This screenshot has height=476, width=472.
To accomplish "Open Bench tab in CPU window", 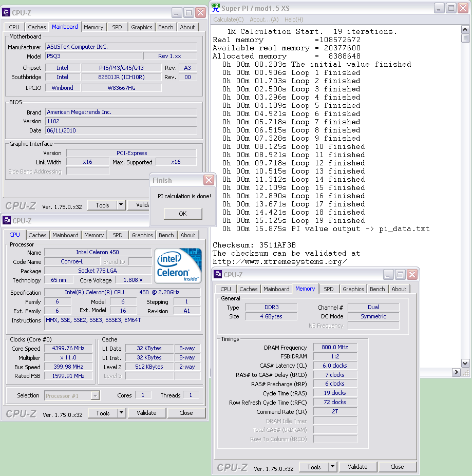I will click(x=166, y=235).
